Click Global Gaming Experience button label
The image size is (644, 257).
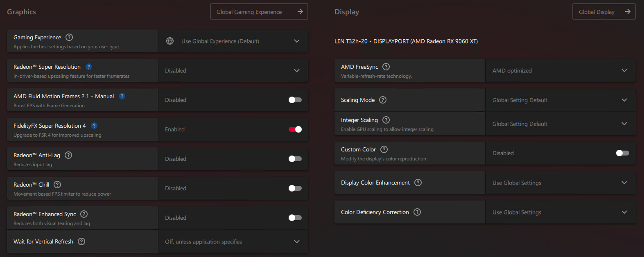249,12
